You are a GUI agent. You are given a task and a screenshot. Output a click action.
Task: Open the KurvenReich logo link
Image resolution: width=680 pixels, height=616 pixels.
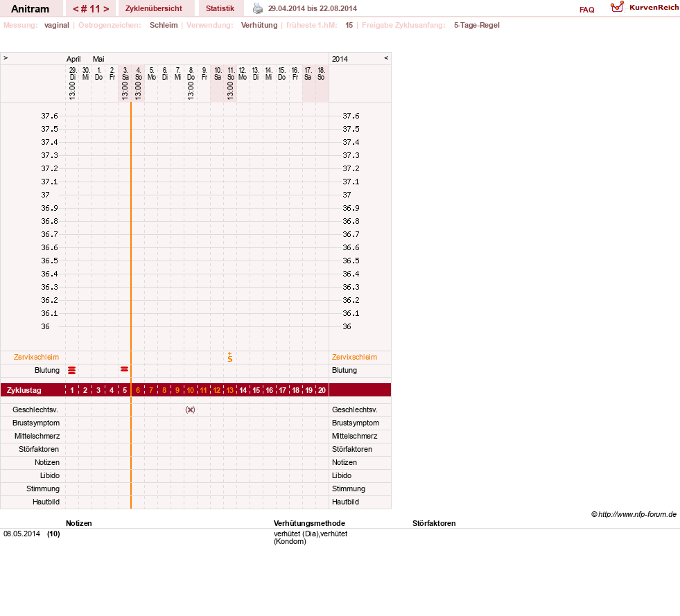644,8
